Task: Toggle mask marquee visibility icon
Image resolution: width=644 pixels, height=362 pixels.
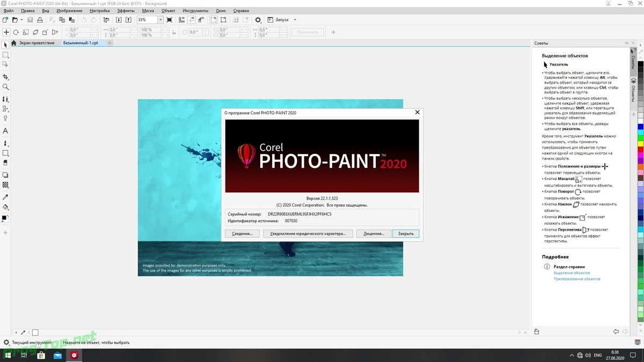Action: pyautogui.click(x=214, y=20)
